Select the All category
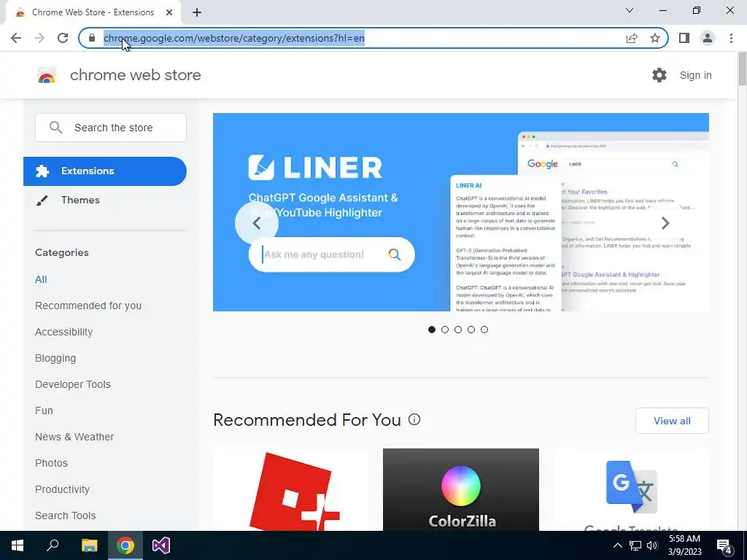The image size is (747, 560). click(41, 279)
